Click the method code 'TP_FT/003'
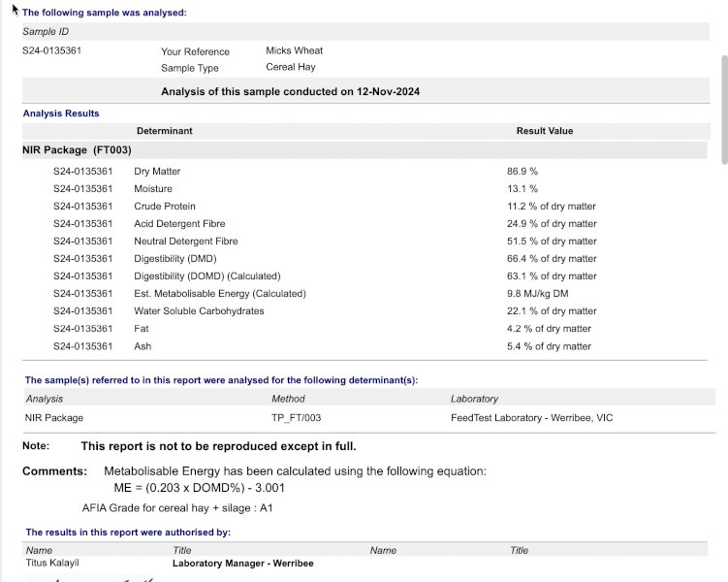Image resolution: width=728 pixels, height=582 pixels. click(296, 418)
